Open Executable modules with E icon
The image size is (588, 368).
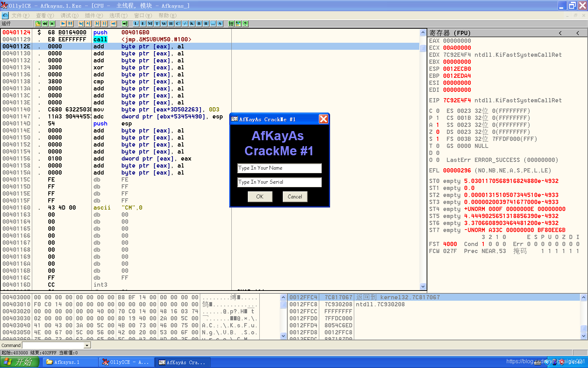pyautogui.click(x=143, y=23)
